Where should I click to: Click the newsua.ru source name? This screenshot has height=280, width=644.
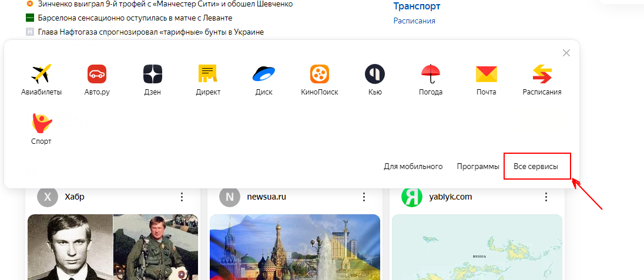tap(266, 197)
